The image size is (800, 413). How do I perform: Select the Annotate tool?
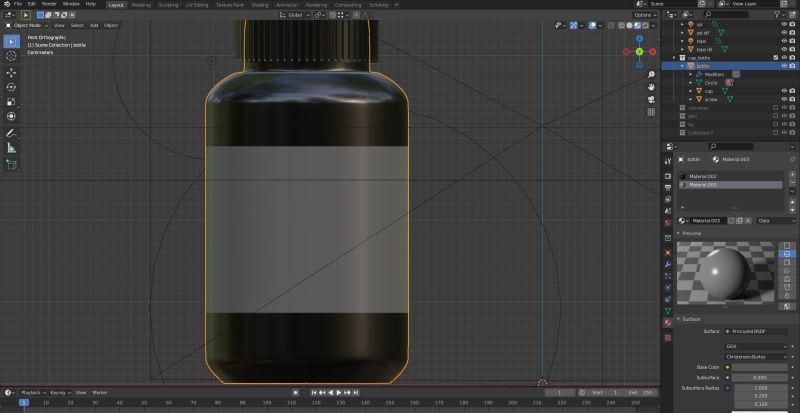click(x=11, y=134)
